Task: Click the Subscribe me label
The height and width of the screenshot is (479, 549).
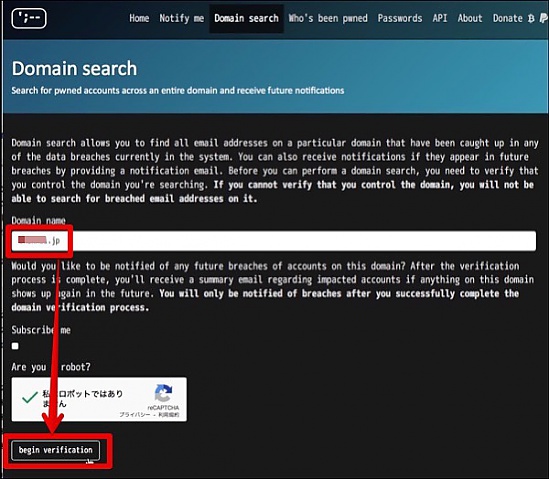Action: (41, 330)
